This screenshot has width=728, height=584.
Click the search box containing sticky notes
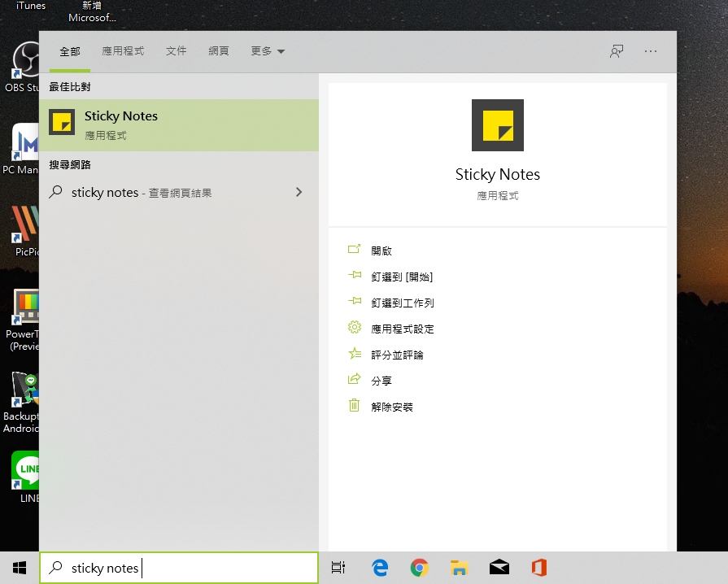click(179, 568)
